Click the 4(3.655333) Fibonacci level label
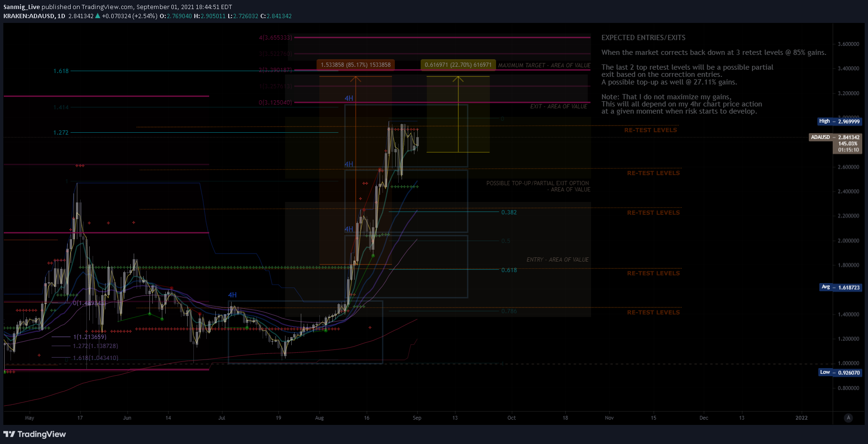This screenshot has height=444, width=868. 275,38
